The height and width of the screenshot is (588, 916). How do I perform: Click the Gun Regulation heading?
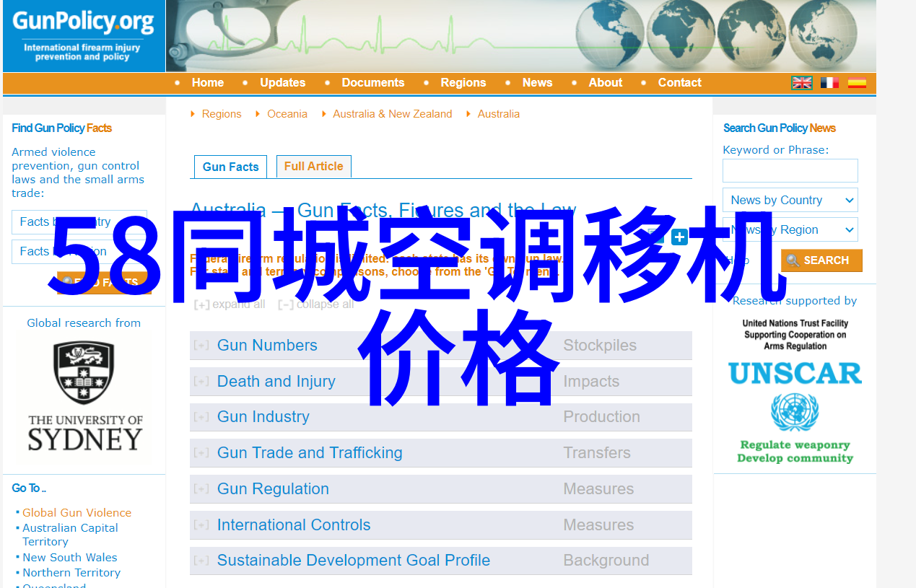(273, 489)
